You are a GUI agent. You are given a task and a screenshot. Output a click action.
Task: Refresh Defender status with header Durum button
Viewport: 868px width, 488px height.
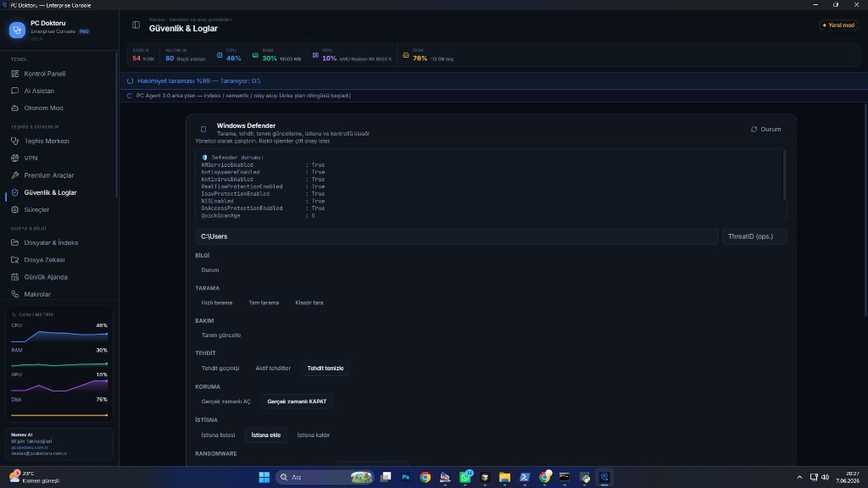(765, 129)
